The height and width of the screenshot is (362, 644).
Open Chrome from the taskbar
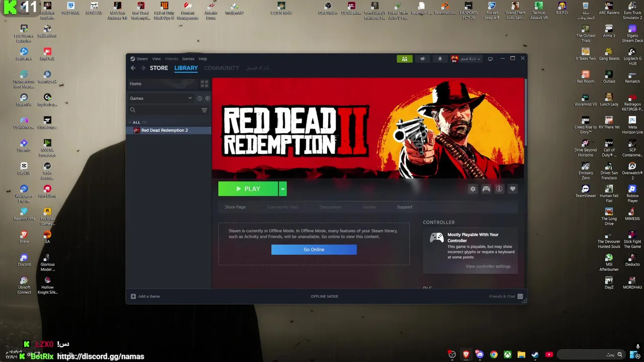coord(494,354)
